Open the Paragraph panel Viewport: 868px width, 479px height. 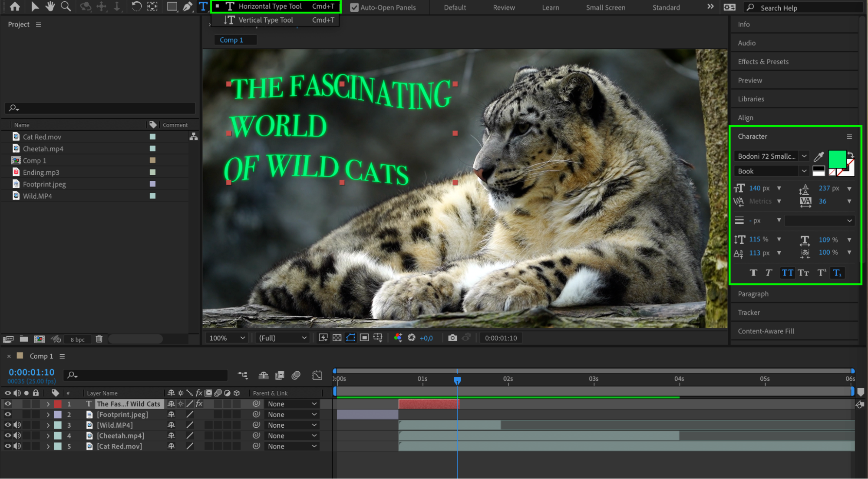(x=753, y=294)
